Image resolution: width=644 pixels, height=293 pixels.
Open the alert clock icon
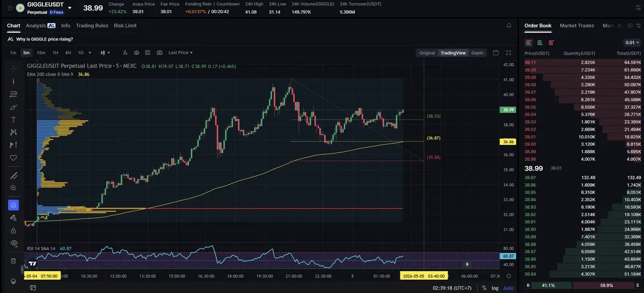point(136,53)
